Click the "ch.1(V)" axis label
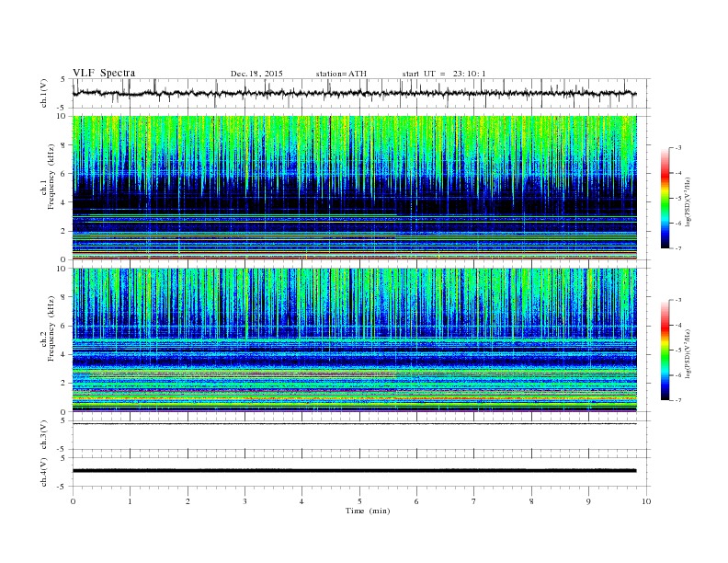The height and width of the screenshot is (563, 728). tap(44, 93)
